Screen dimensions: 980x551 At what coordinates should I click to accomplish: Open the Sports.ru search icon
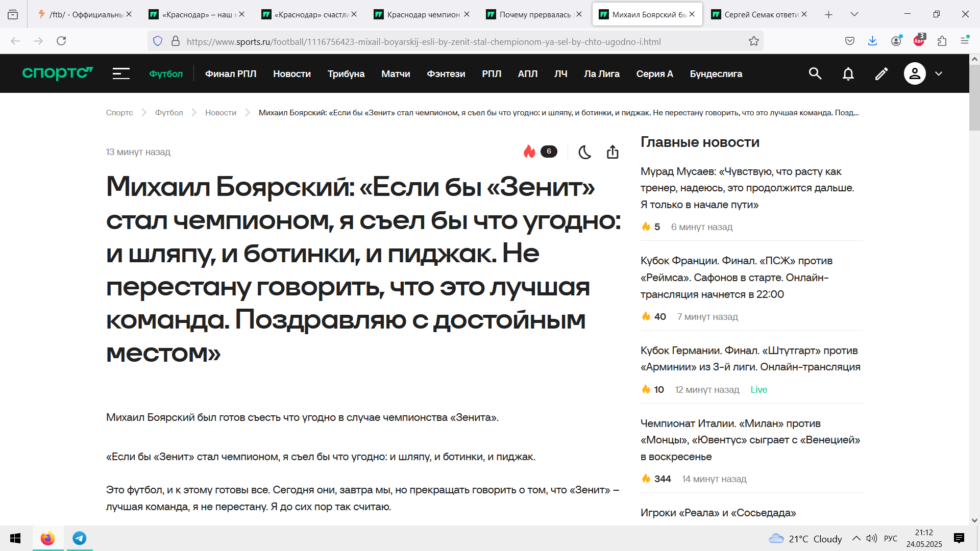[x=815, y=74]
